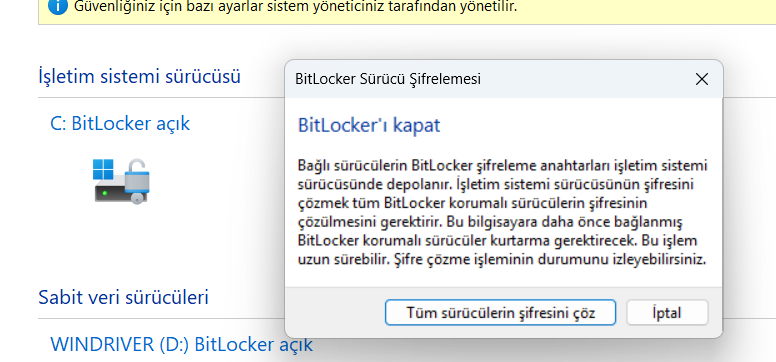776x362 pixels.
Task: Click the open padlock on the C: drive icon
Action: click(x=137, y=180)
